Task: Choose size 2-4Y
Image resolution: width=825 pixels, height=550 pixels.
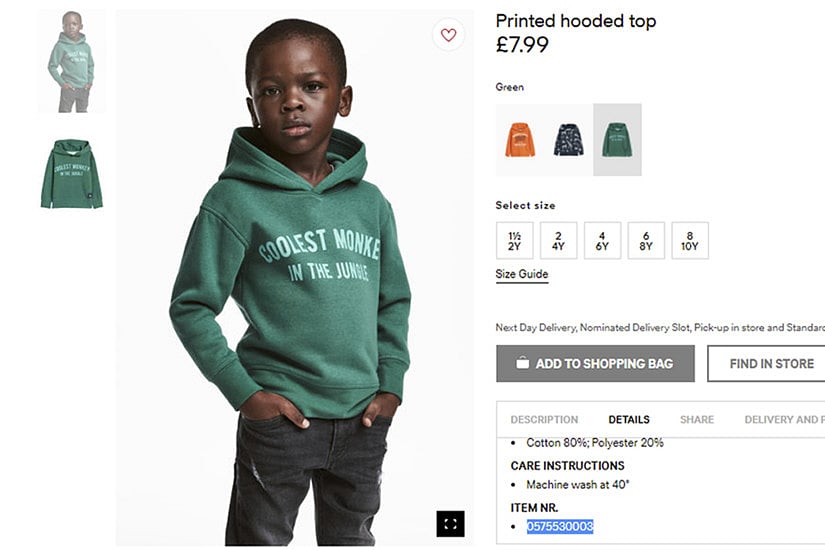Action: (558, 241)
